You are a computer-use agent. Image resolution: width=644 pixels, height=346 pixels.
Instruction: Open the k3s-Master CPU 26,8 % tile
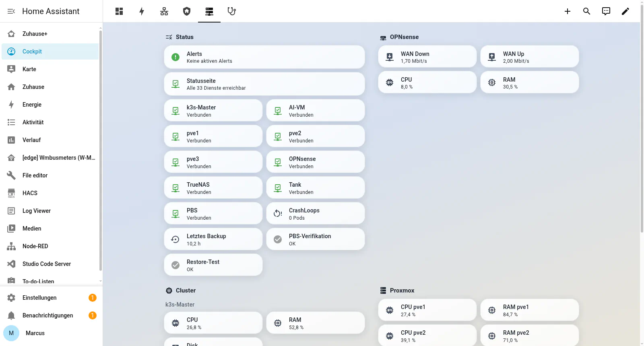pos(213,323)
